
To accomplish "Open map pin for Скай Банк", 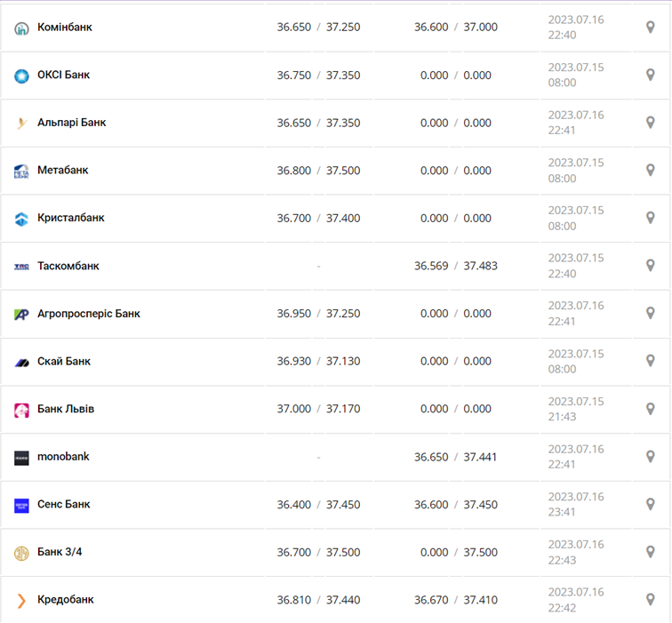I will pyautogui.click(x=650, y=361).
